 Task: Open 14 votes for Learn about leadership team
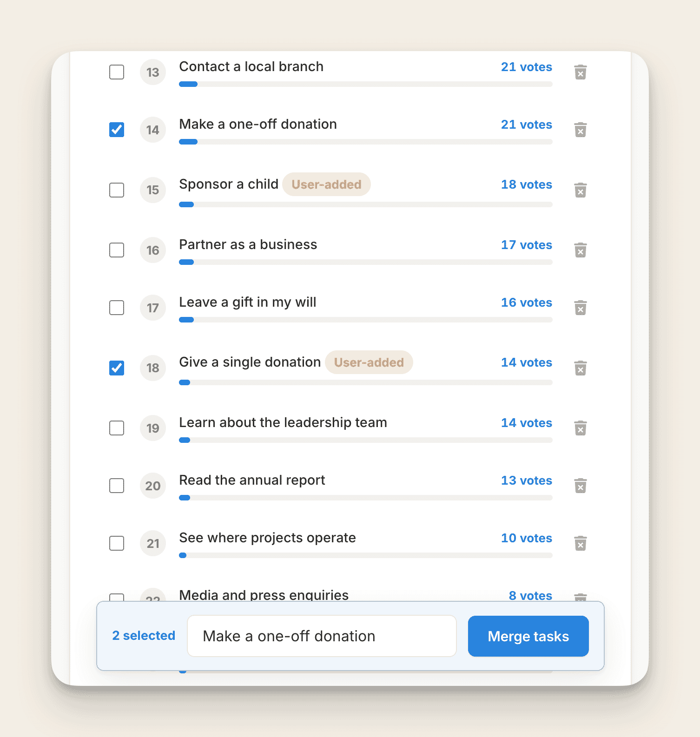coord(527,423)
